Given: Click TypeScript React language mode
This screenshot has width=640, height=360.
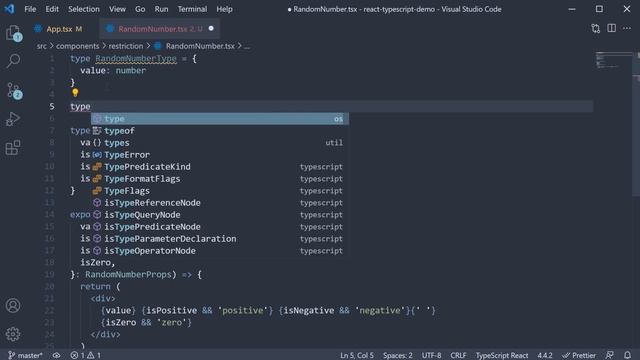Looking at the screenshot, I should click(502, 355).
